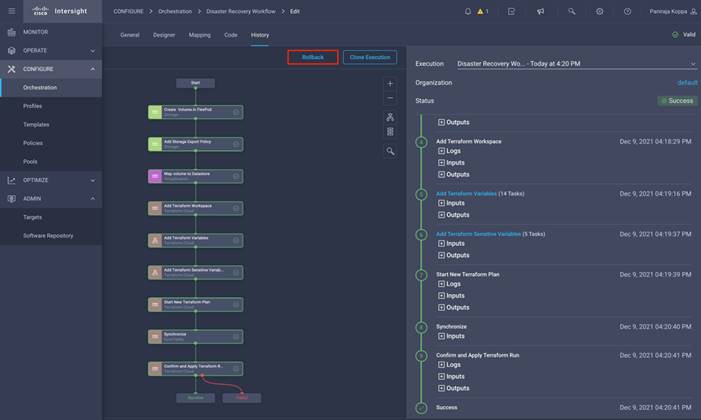Open Pannaja Koppa user profile menu
This screenshot has width=701, height=420.
[x=673, y=12]
